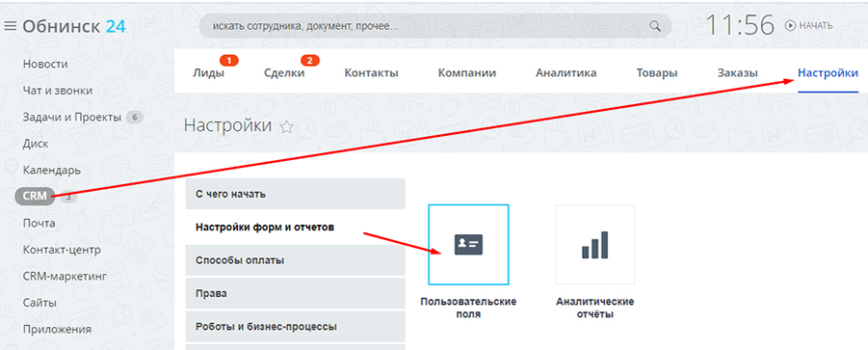The image size is (868, 350).
Task: Go to Задачи и Проекты
Action: pyautogui.click(x=72, y=118)
